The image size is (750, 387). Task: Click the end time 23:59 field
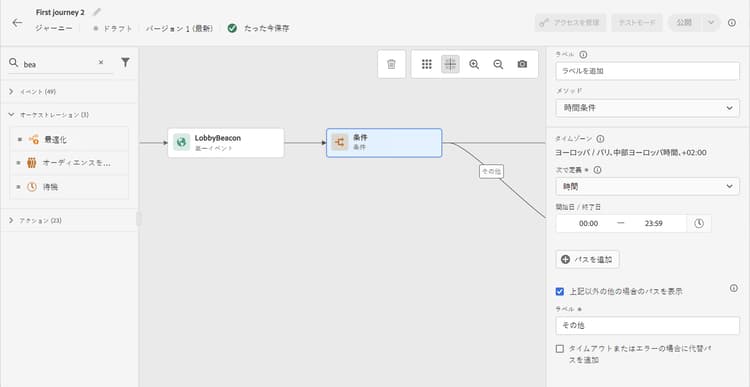pos(653,223)
